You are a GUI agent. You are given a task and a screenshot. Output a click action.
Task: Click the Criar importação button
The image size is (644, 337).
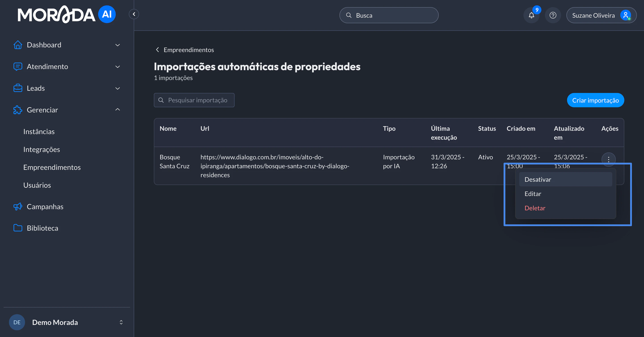(x=596, y=100)
